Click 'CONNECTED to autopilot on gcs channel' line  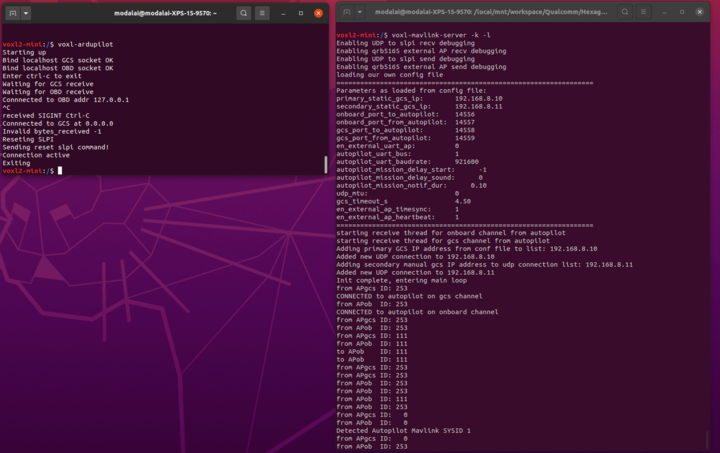pyautogui.click(x=409, y=296)
